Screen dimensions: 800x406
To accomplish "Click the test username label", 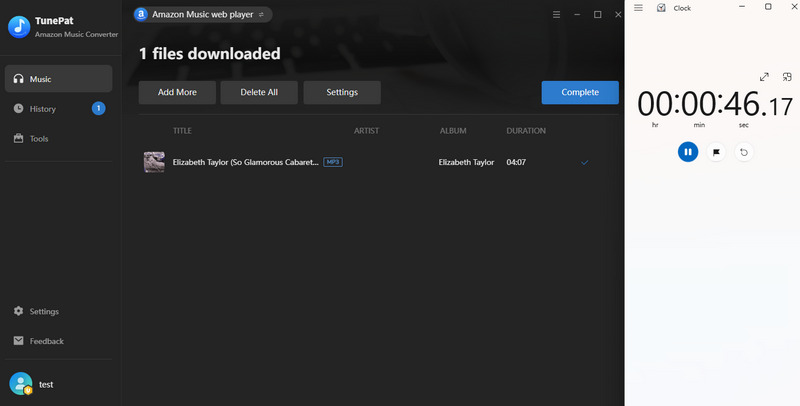I will point(46,385).
